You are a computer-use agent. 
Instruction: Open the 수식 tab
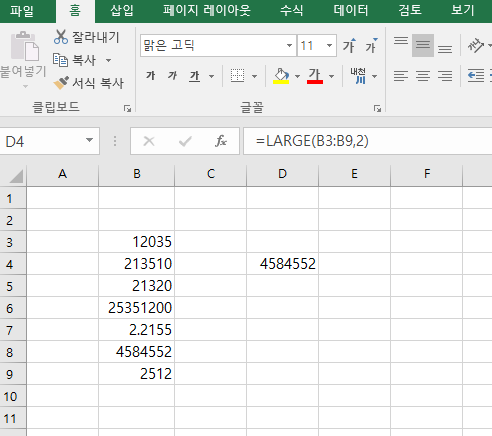pyautogui.click(x=292, y=11)
